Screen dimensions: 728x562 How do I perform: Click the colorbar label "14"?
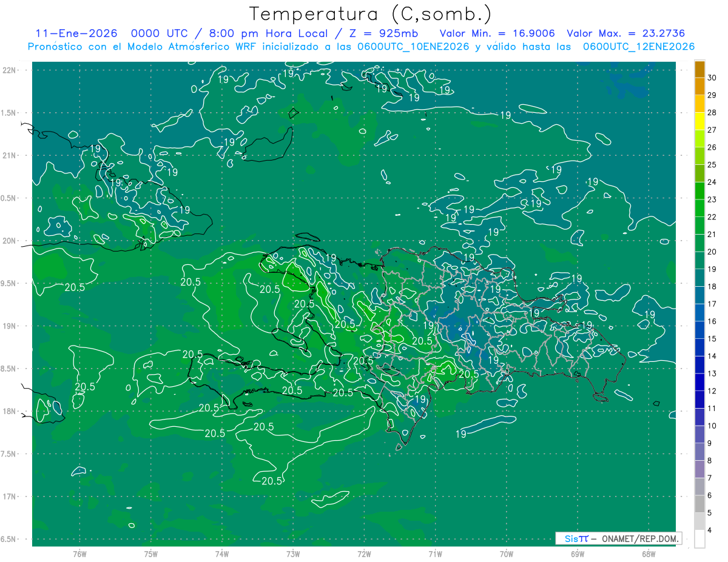pyautogui.click(x=713, y=356)
